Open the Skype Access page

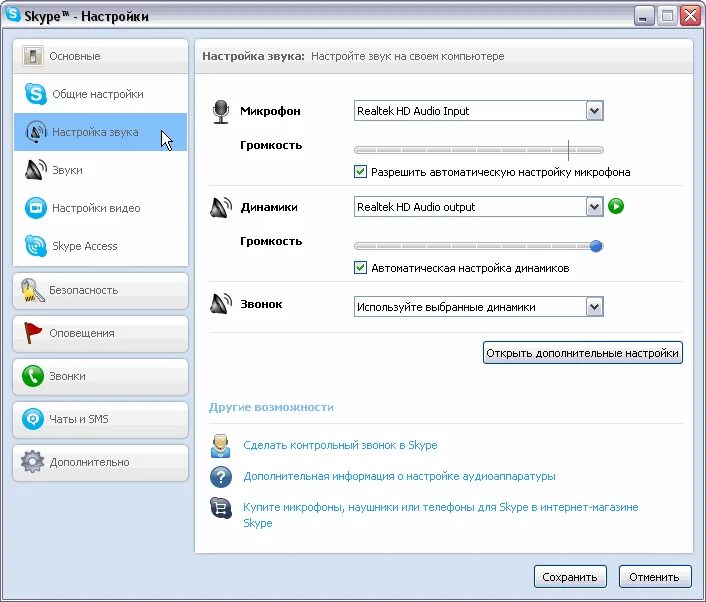click(x=100, y=246)
